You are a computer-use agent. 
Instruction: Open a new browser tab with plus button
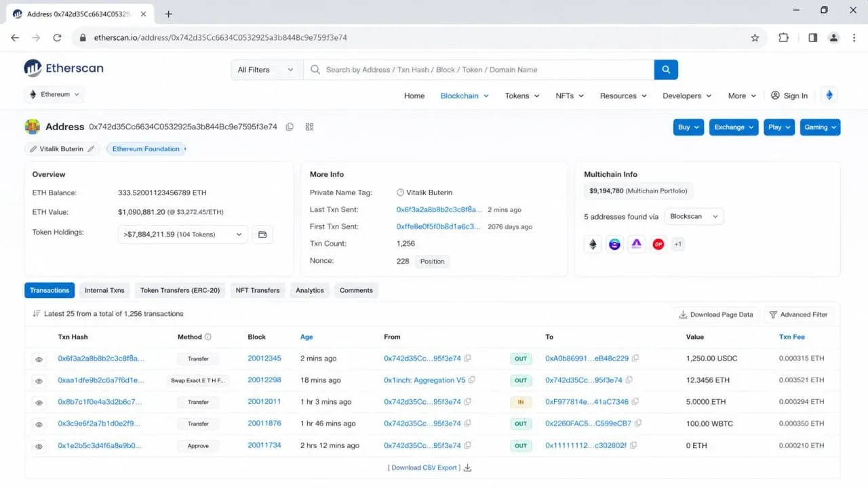click(x=168, y=14)
